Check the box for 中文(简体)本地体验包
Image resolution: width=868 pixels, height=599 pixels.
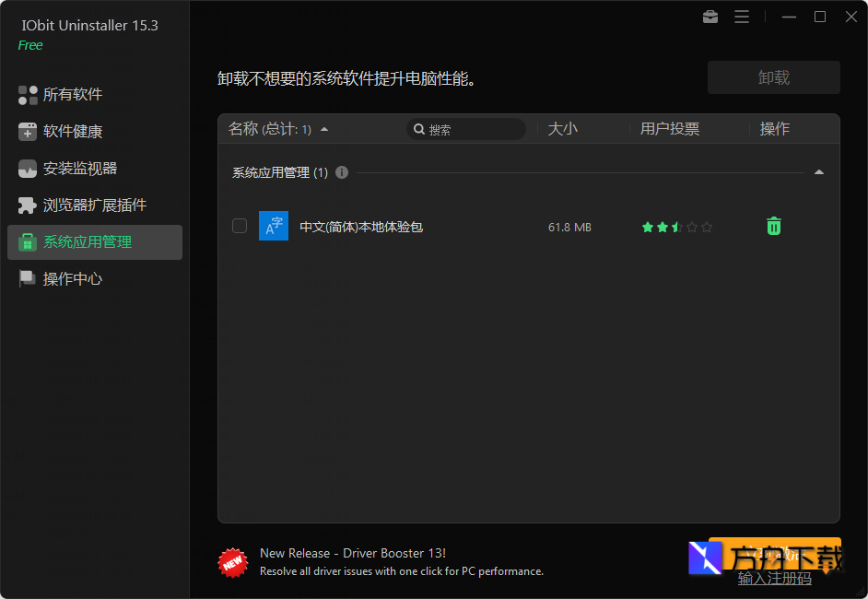pos(240,226)
